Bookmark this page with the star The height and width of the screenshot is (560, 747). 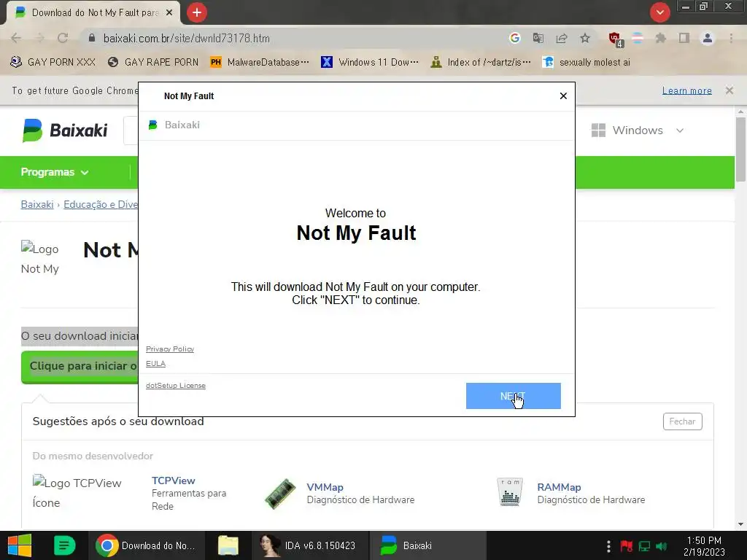click(585, 38)
